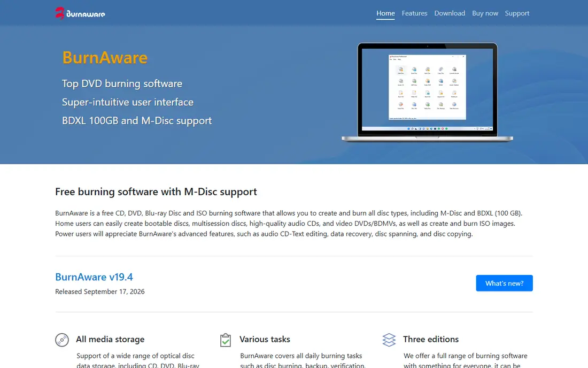Click the orange BurnAware hero title
The height and width of the screenshot is (368, 588).
point(105,58)
